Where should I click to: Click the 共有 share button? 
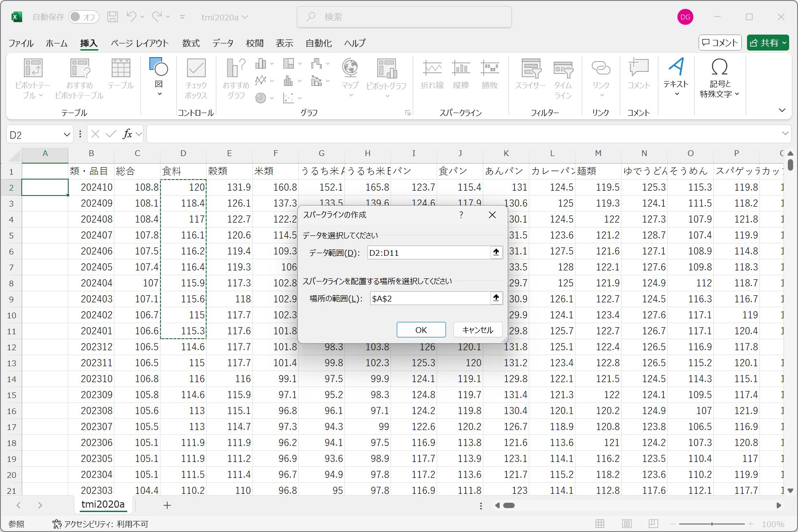point(768,43)
